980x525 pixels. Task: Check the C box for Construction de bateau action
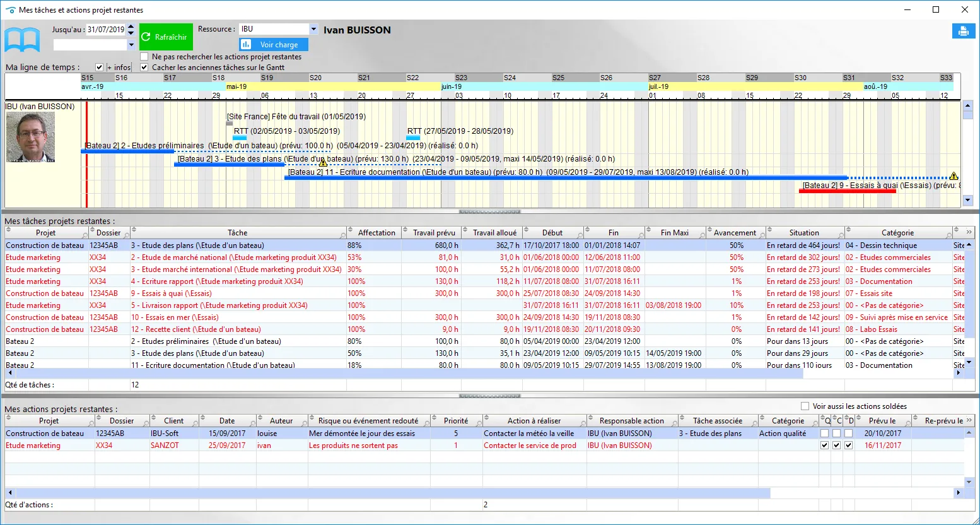[836, 434]
